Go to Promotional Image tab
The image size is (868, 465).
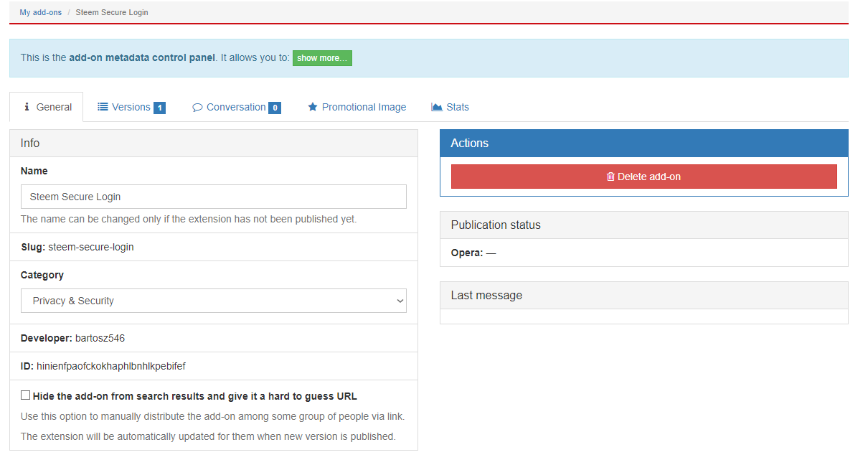click(357, 107)
